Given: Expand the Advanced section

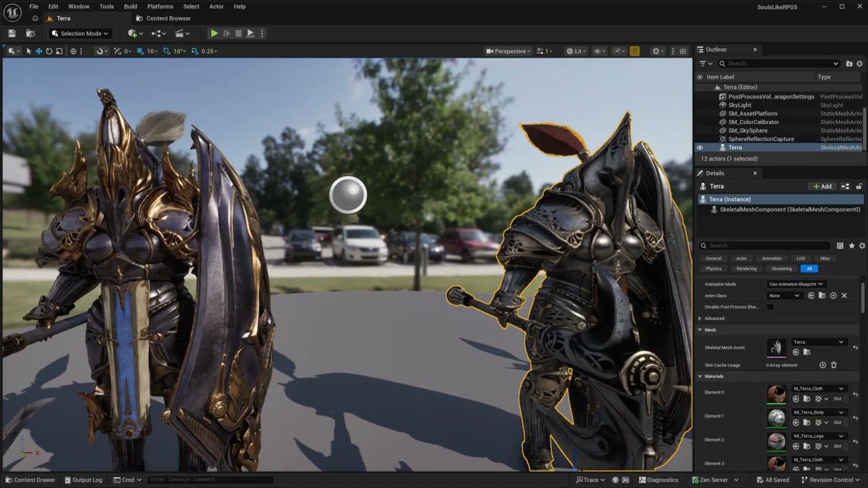Looking at the screenshot, I should point(701,319).
